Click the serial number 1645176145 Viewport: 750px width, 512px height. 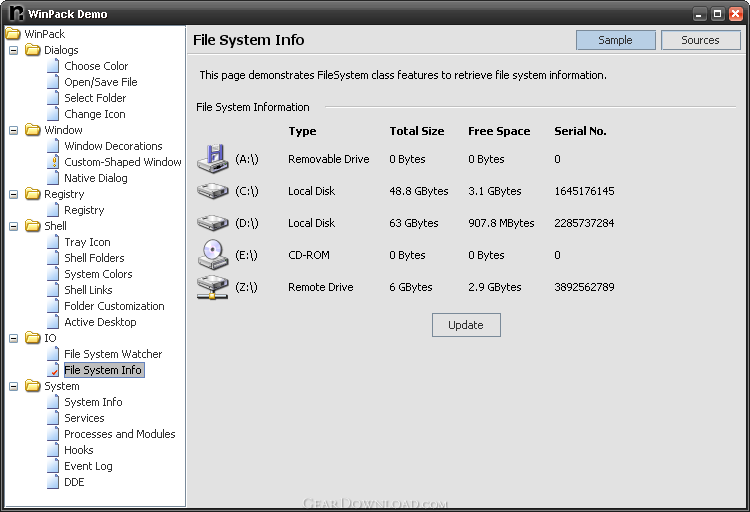point(584,191)
